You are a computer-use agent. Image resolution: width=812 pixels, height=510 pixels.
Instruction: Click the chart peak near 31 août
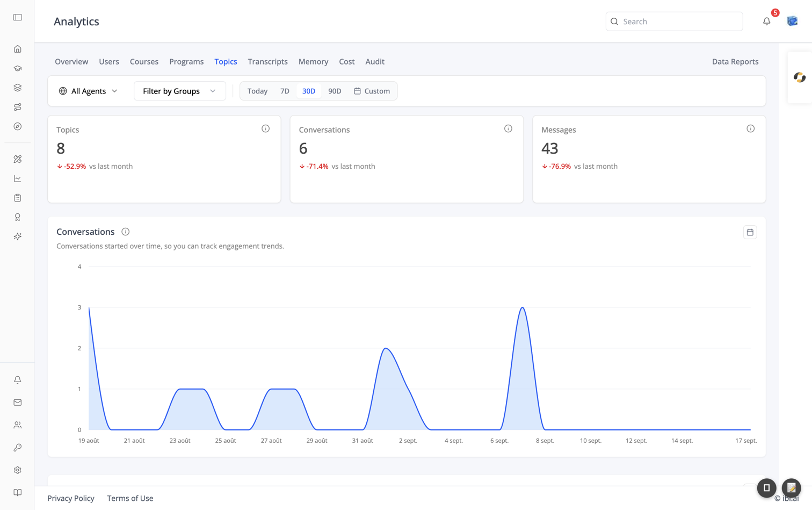pos(386,349)
